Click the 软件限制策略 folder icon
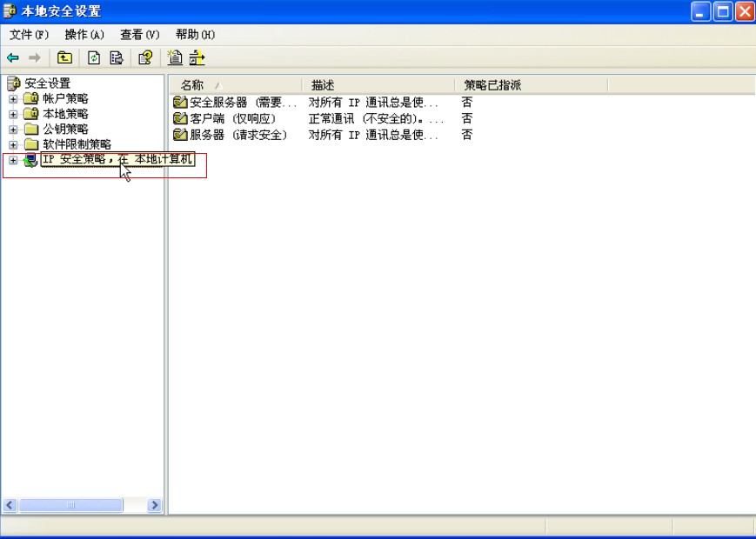The width and height of the screenshot is (756, 539). (31, 144)
